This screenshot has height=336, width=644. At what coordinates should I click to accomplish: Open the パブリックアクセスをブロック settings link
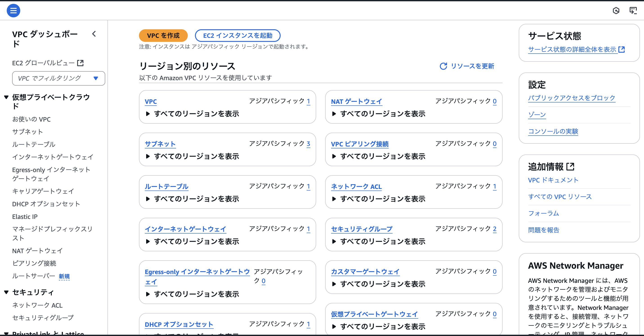click(x=571, y=98)
